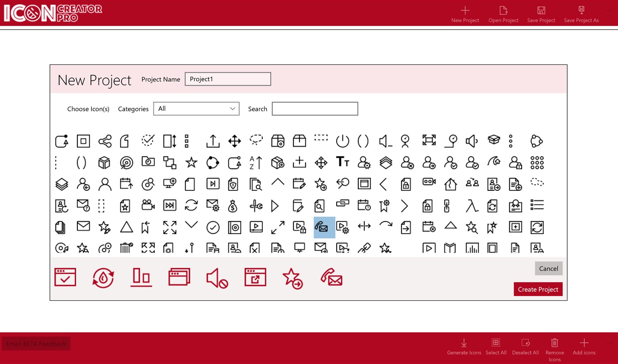
Task: Click Email BETA Feedback button
Action: point(36,344)
